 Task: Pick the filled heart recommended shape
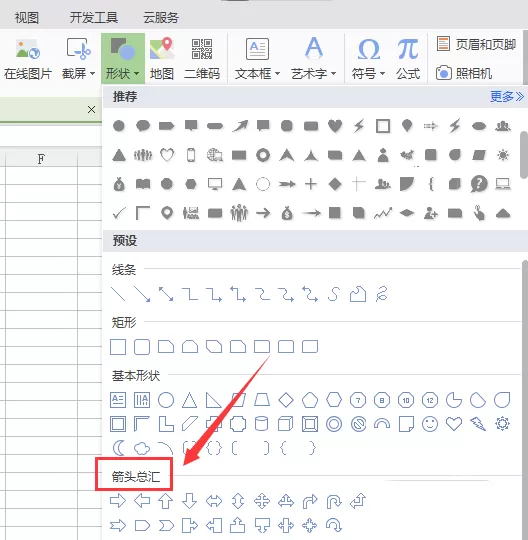pyautogui.click(x=335, y=126)
